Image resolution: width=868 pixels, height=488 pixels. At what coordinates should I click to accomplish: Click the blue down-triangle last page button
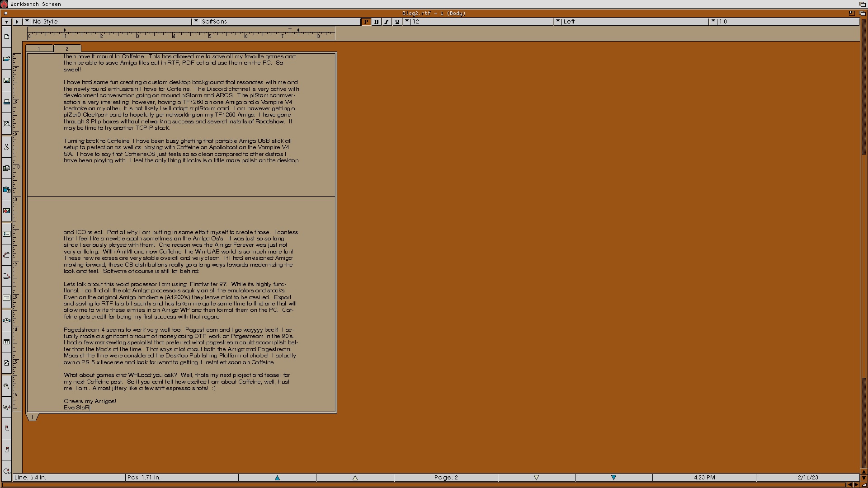pyautogui.click(x=613, y=478)
